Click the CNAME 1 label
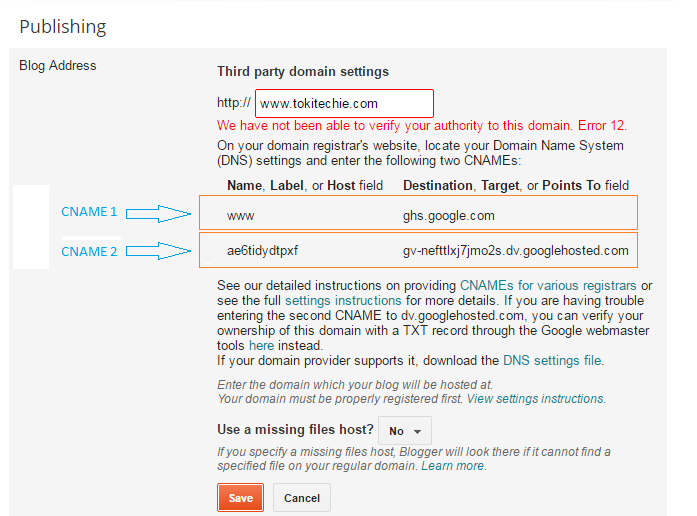Image resolution: width=697 pixels, height=516 pixels. click(89, 212)
